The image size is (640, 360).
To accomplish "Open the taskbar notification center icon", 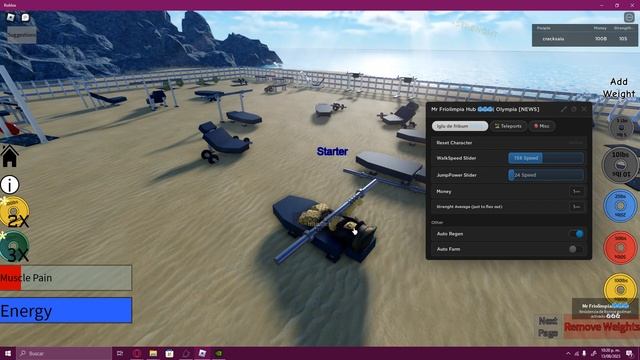I will (629, 353).
